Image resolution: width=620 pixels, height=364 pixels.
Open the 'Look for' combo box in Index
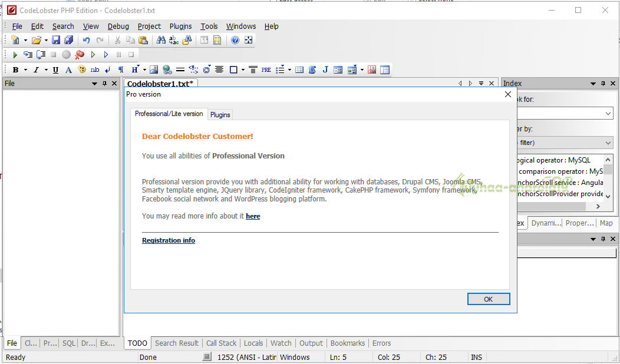click(x=609, y=114)
